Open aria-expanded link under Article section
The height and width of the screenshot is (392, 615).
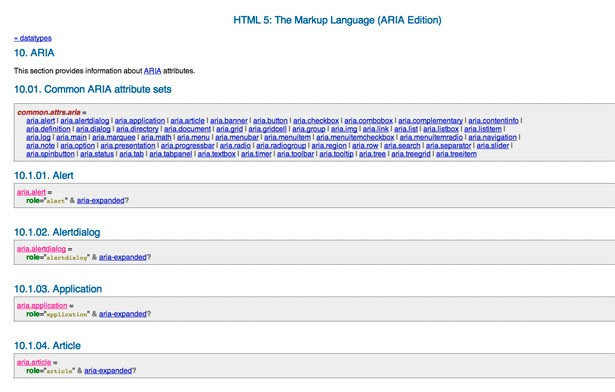[108, 370]
